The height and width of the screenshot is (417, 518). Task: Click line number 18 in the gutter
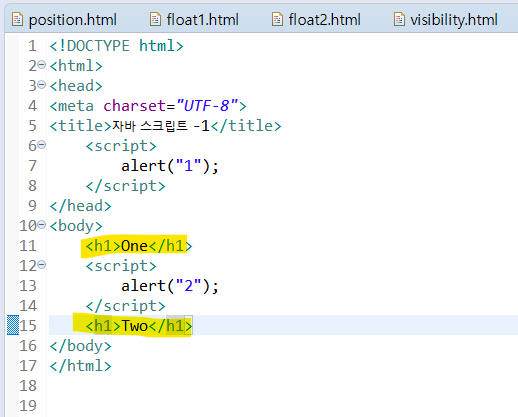click(x=28, y=386)
